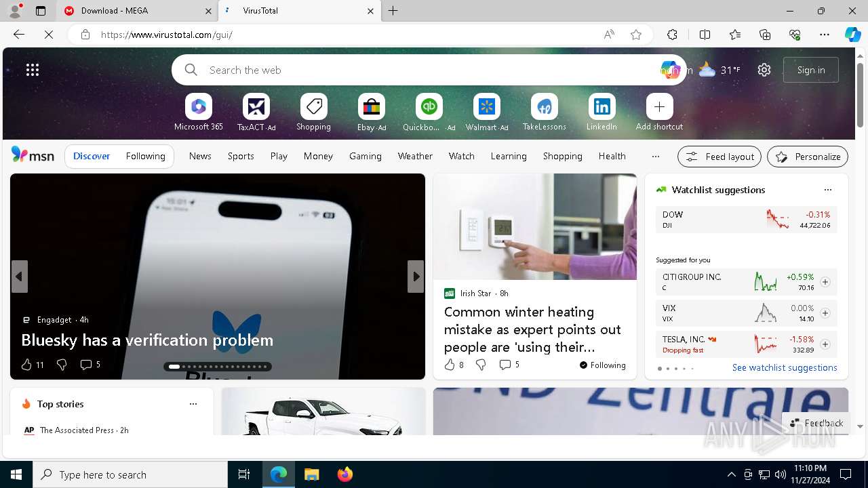Open the Extensions puzzle icon
868x488 pixels.
(672, 35)
